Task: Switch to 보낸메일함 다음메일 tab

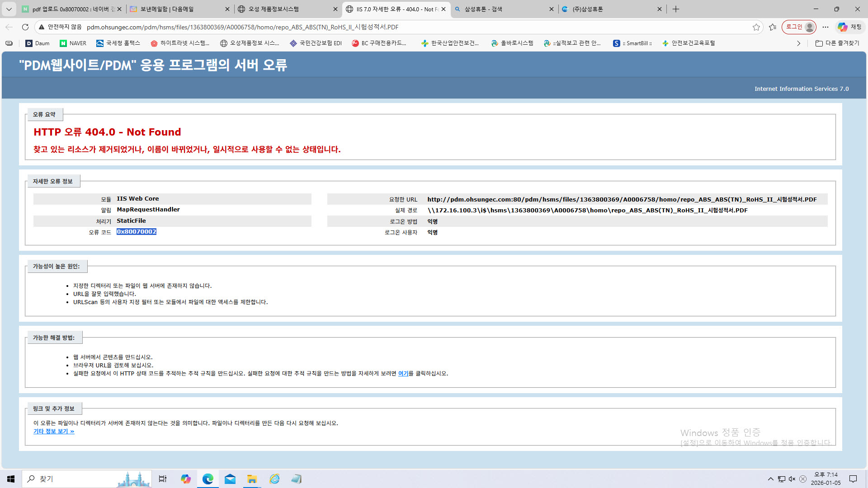Action: 176,9
